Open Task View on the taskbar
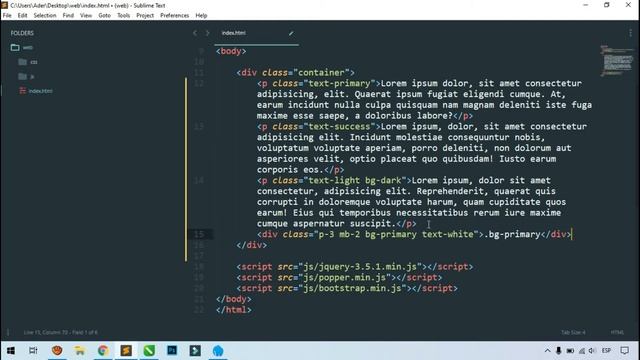 pyautogui.click(x=33, y=351)
